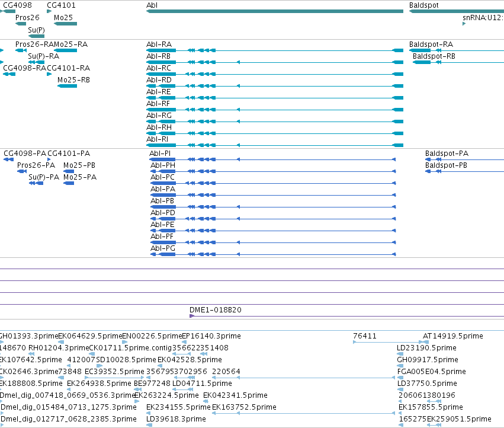Viewport: 504px width, 428px height.
Task: Open the Abl-PF protein label
Action: [x=162, y=237]
